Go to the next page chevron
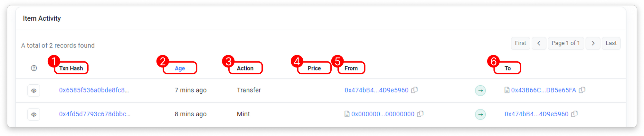 click(x=593, y=43)
